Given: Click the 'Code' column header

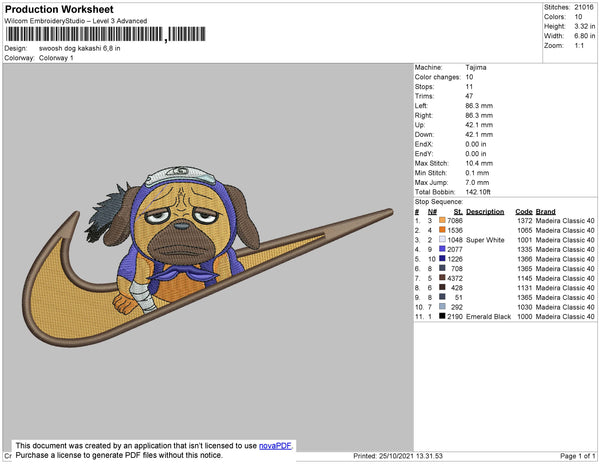Looking at the screenshot, I should (x=524, y=212).
